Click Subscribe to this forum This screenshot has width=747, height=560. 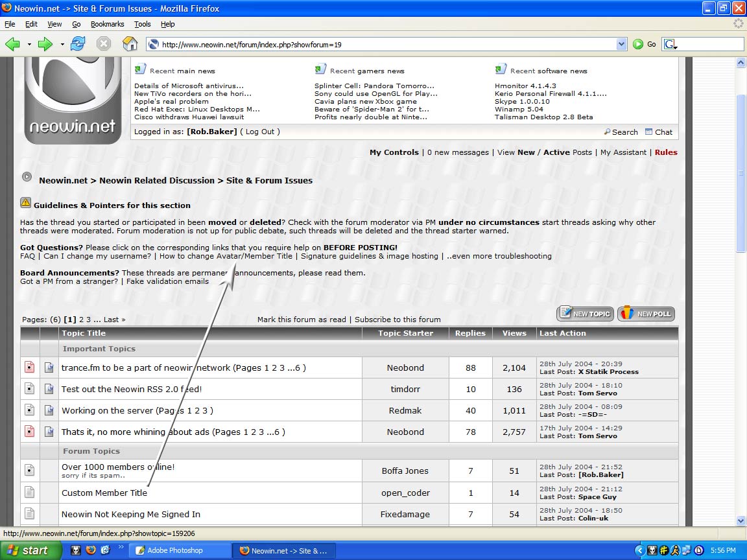[x=397, y=320]
